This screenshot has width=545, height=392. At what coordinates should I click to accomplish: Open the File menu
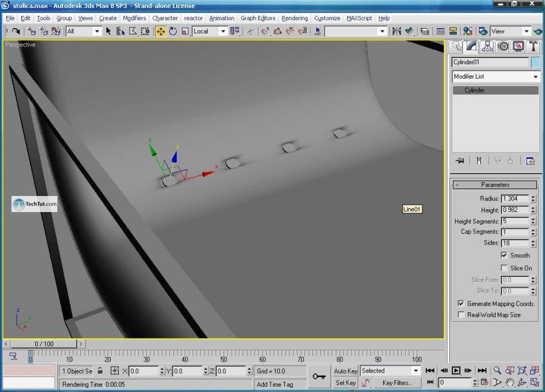pos(10,18)
